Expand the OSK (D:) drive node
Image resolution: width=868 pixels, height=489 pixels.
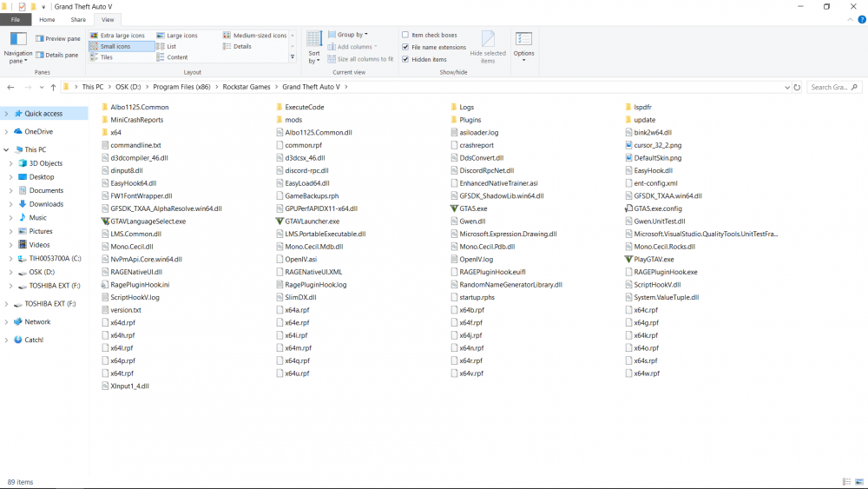10,272
